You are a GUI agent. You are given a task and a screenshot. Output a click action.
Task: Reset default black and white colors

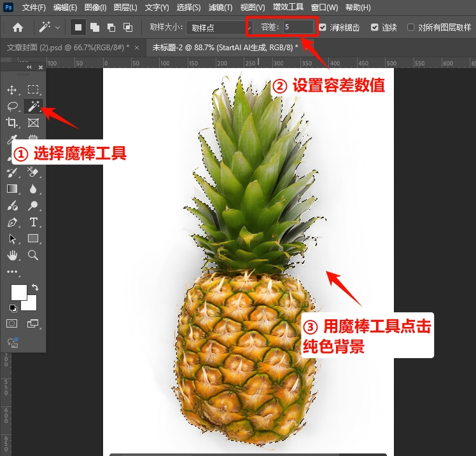coord(13,308)
